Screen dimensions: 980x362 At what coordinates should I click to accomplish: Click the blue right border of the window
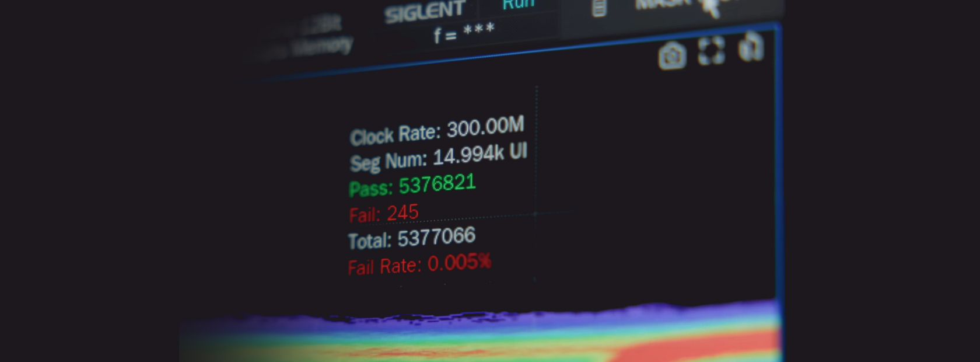pyautogui.click(x=776, y=175)
